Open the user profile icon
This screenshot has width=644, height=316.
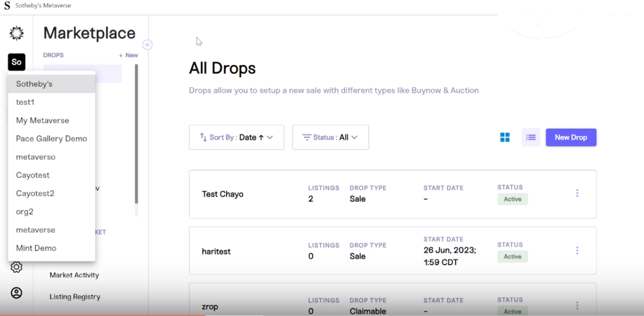[x=16, y=293]
